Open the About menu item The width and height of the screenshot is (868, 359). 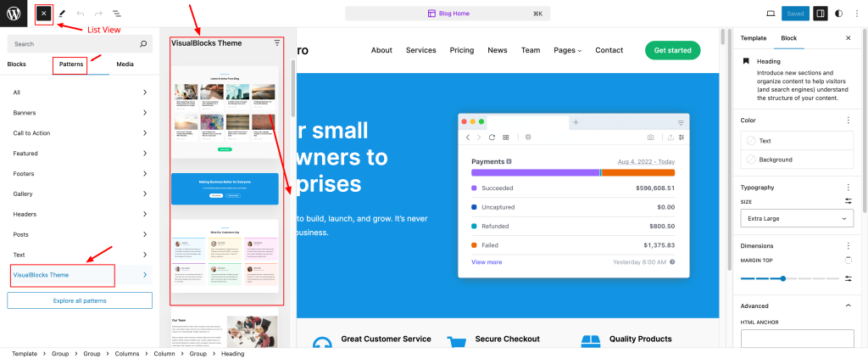click(x=381, y=50)
